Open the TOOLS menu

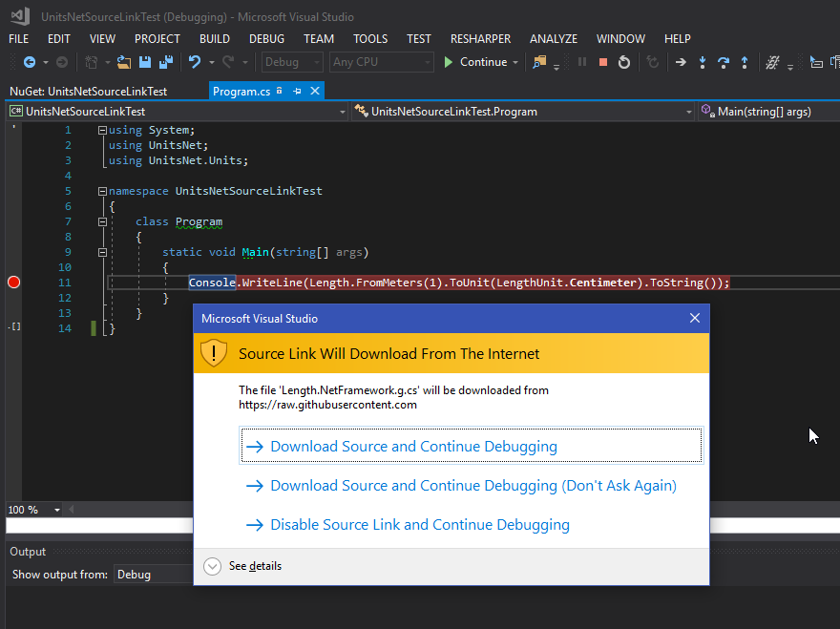(x=370, y=39)
